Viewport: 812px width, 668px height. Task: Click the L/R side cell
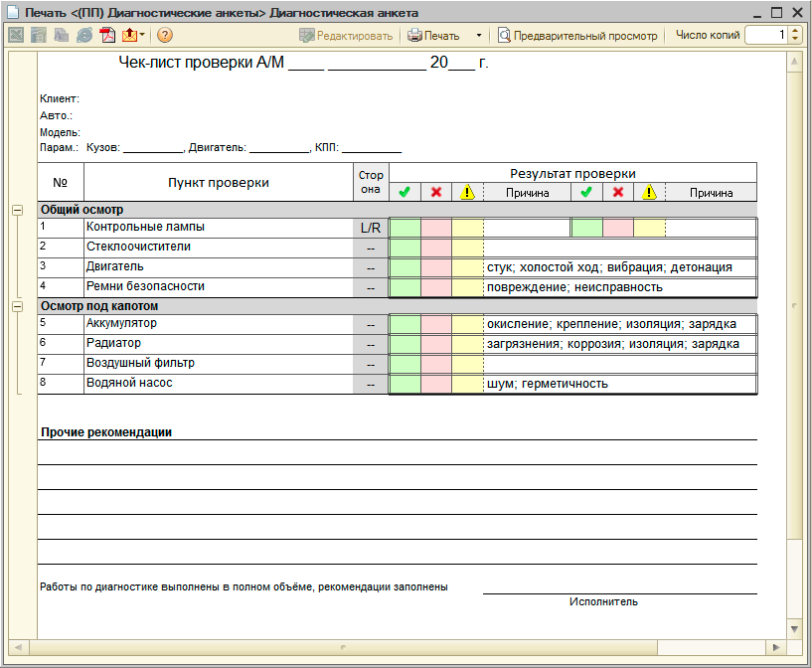pos(371,228)
